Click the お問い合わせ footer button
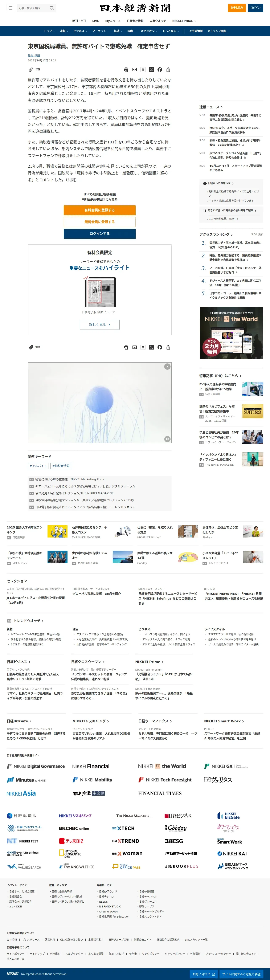Image resolution: width=270 pixels, height=980 pixels. point(204,974)
